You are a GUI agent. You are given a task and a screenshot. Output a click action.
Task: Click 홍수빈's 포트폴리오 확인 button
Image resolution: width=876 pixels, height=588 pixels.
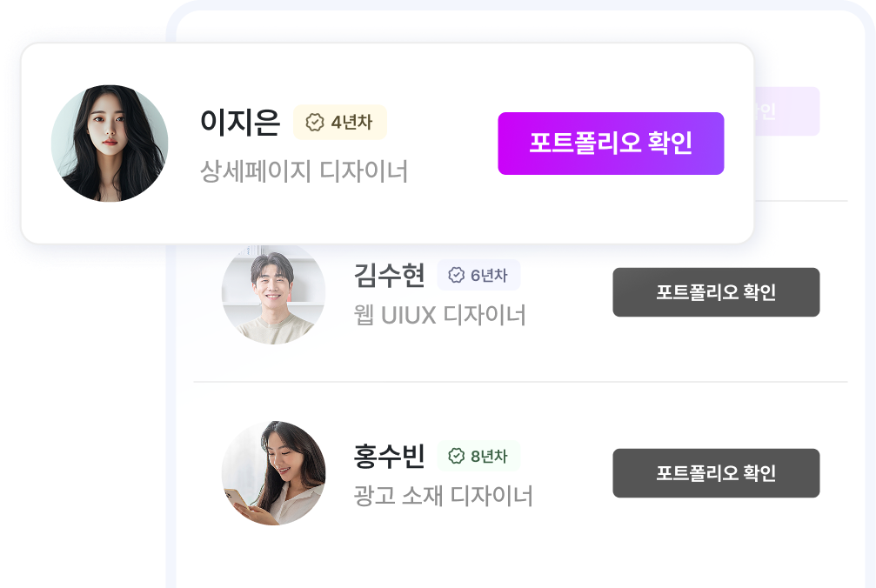click(716, 473)
